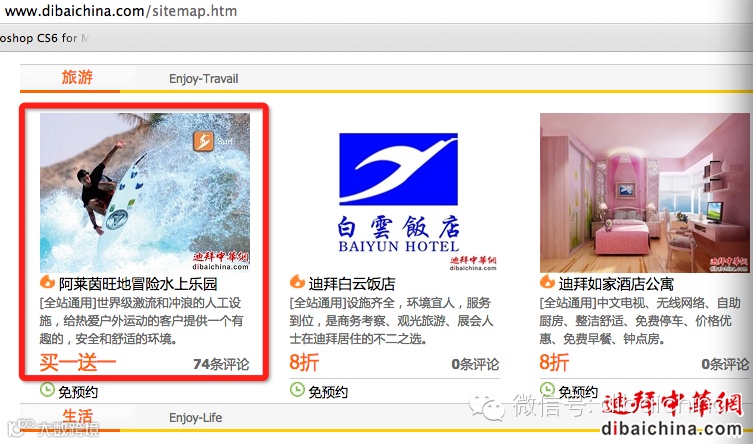Image resolution: width=753 pixels, height=444 pixels.
Task: Click the Photoshop CS6 bookmark in the bookmarks bar
Action: coord(44,38)
